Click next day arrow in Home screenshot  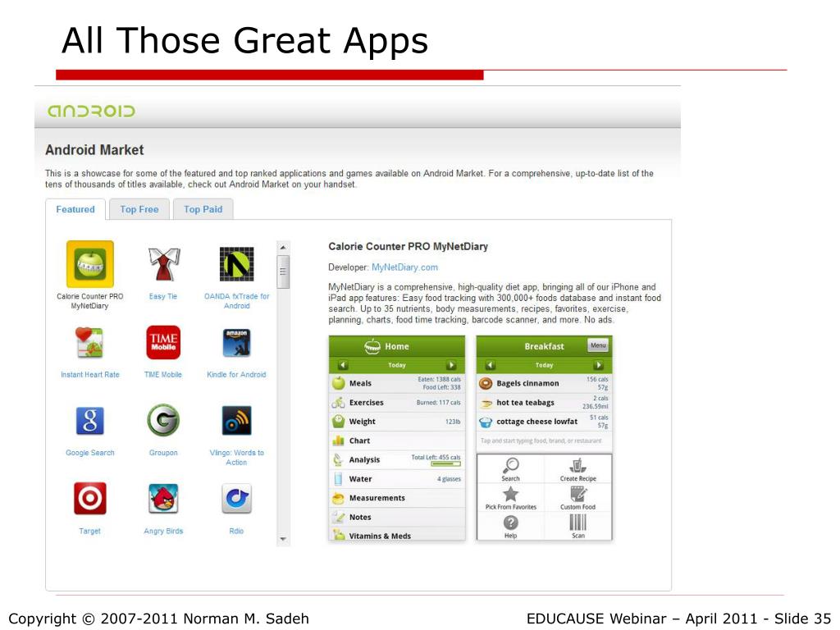[451, 365]
